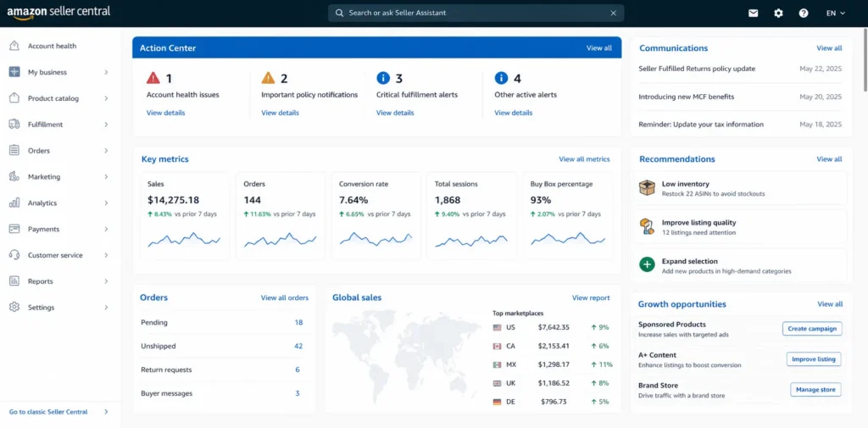Screen dimensions: 868x428
Task: Click the Analytics bar chart icon
Action: coord(14,203)
